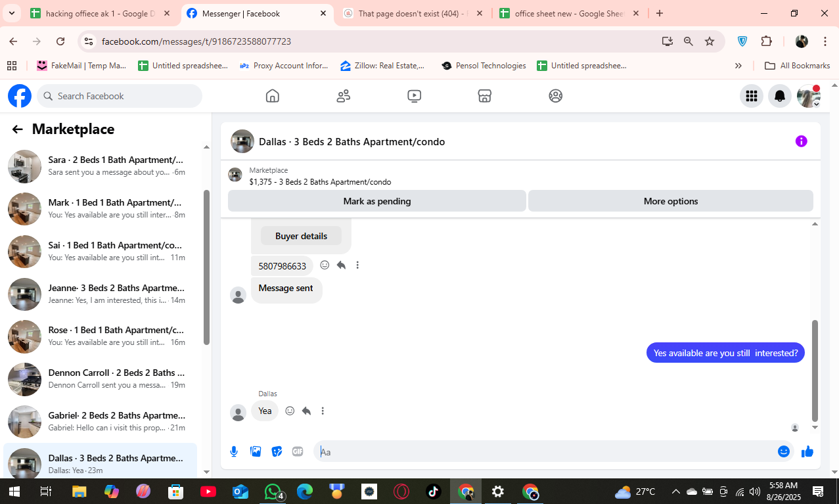Open the account profile picture menu
This screenshot has height=504, width=839.
point(809,96)
